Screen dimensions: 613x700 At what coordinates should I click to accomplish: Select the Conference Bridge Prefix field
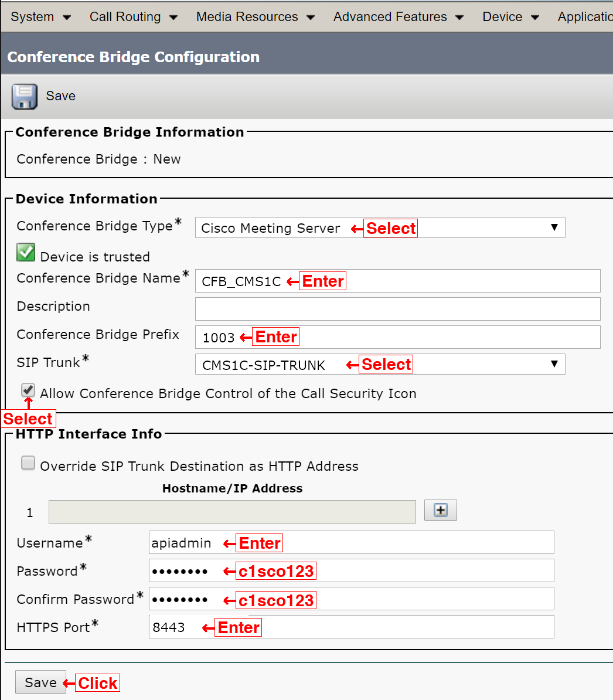pos(397,337)
